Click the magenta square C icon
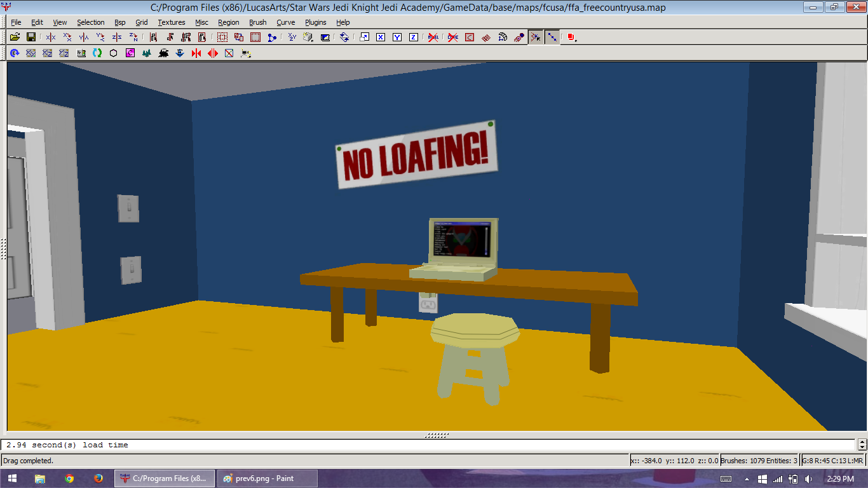 pyautogui.click(x=130, y=53)
